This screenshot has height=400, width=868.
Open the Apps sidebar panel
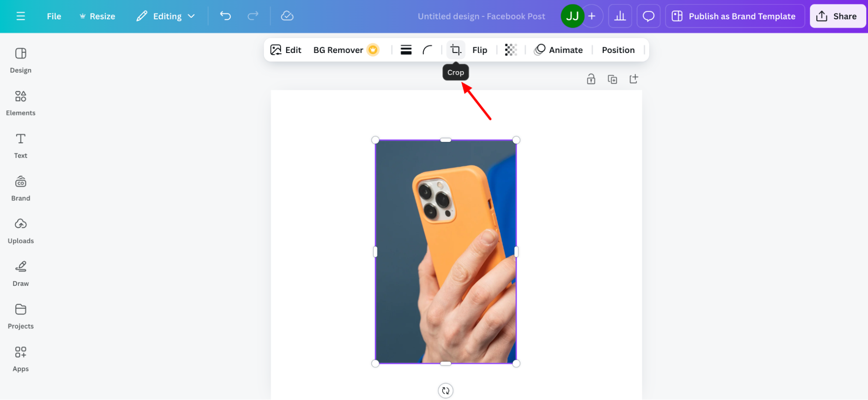tap(20, 359)
